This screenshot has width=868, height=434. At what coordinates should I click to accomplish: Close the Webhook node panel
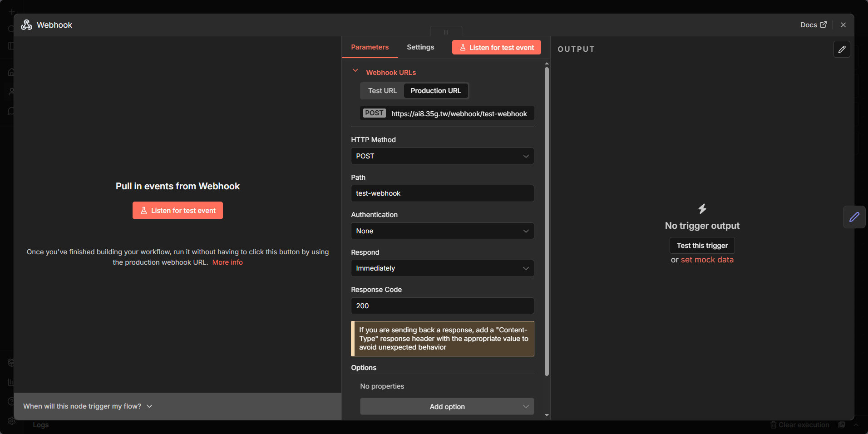(843, 25)
